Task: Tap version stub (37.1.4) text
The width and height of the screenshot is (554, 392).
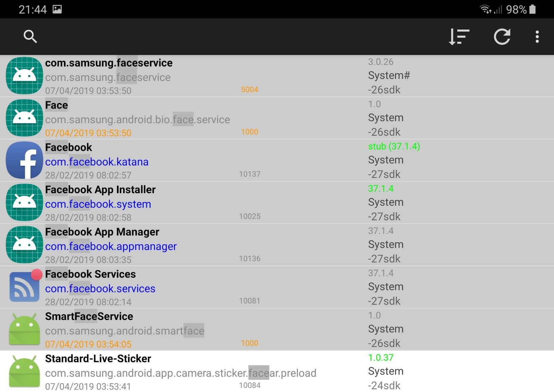Action: pyautogui.click(x=394, y=146)
